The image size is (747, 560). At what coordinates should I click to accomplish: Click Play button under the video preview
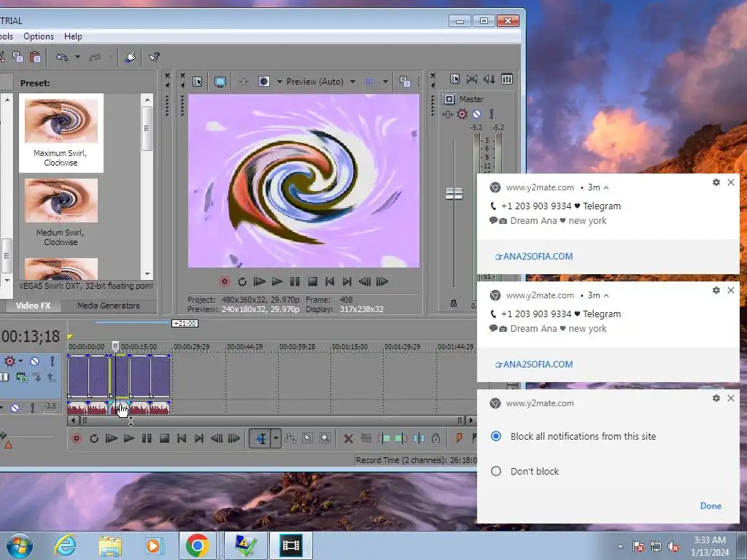277,281
